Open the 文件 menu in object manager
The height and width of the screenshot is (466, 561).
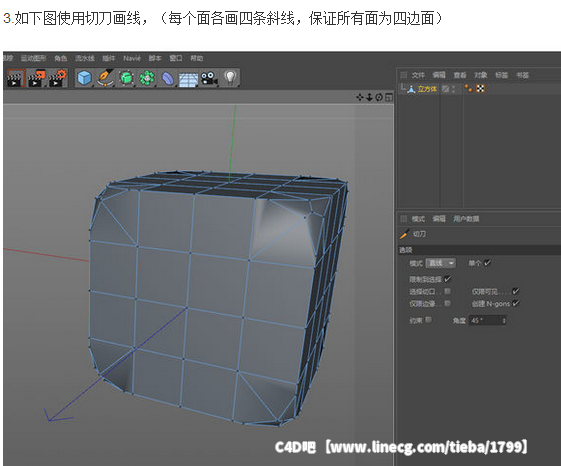pyautogui.click(x=418, y=75)
